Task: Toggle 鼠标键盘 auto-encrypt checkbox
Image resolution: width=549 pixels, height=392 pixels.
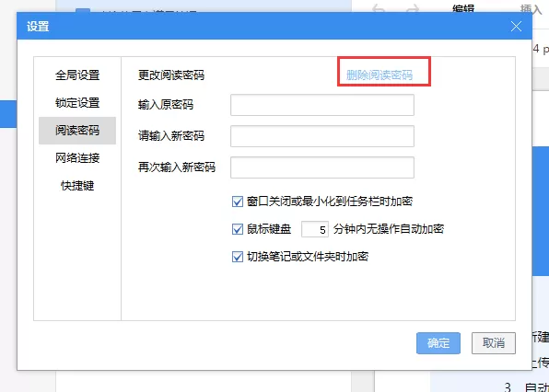Action: point(238,229)
